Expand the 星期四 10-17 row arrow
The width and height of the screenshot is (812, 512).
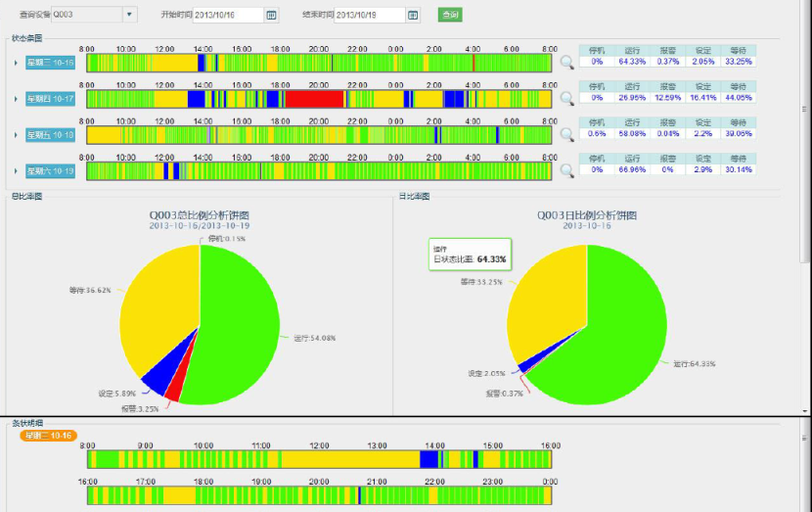(x=16, y=100)
